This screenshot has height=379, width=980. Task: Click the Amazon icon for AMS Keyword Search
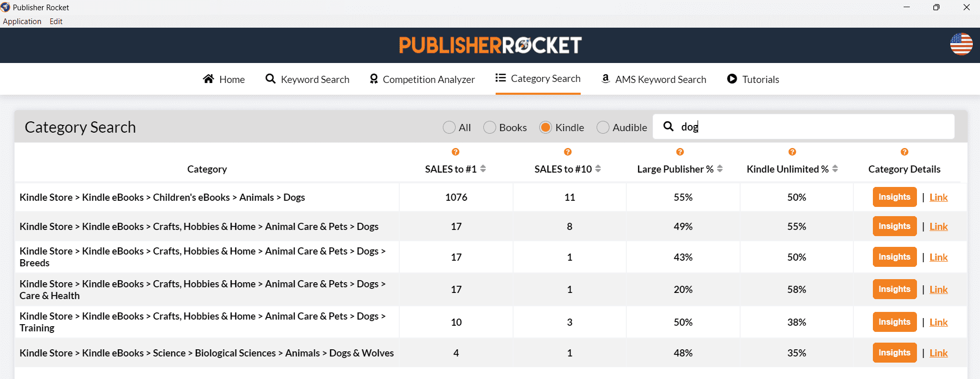[x=605, y=79]
